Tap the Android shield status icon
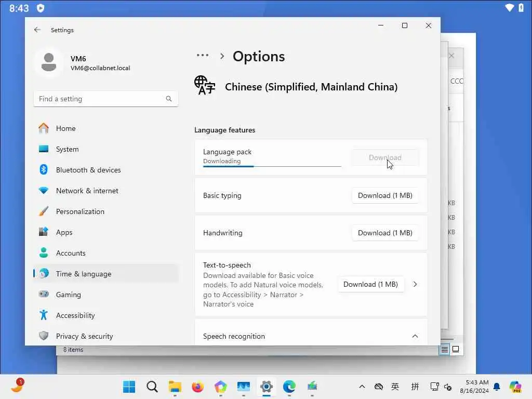Viewport: 532px width, 399px height. (41, 8)
